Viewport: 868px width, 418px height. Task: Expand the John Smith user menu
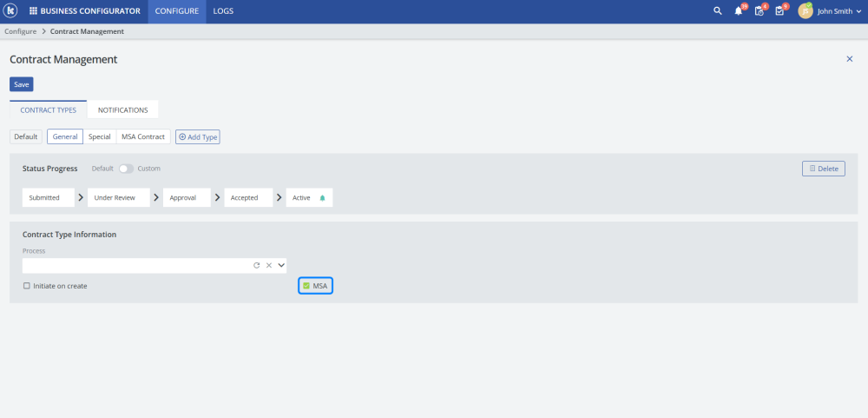[839, 11]
